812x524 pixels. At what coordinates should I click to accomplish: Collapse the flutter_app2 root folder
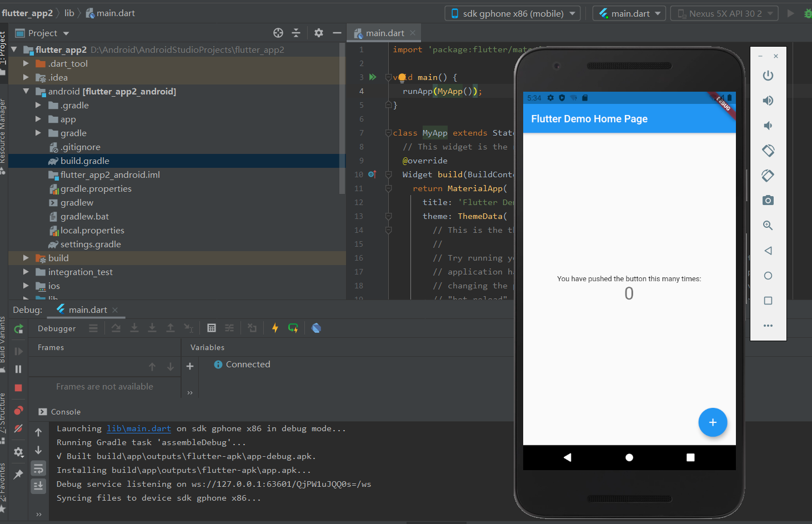pos(14,49)
